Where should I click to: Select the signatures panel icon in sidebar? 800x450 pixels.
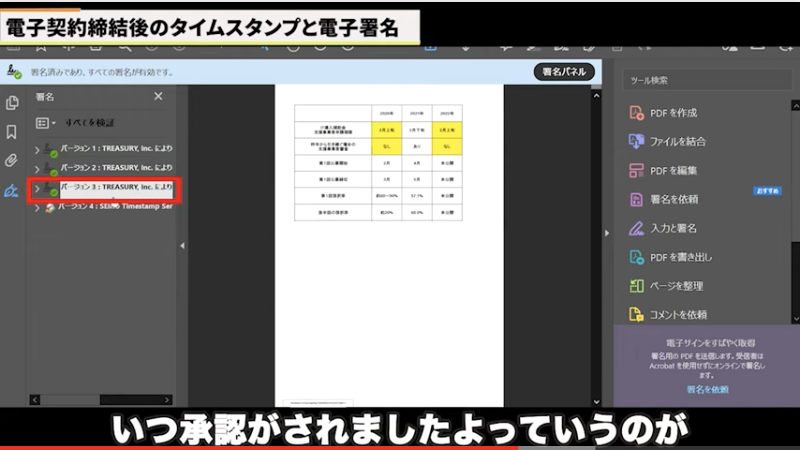pos(13,190)
